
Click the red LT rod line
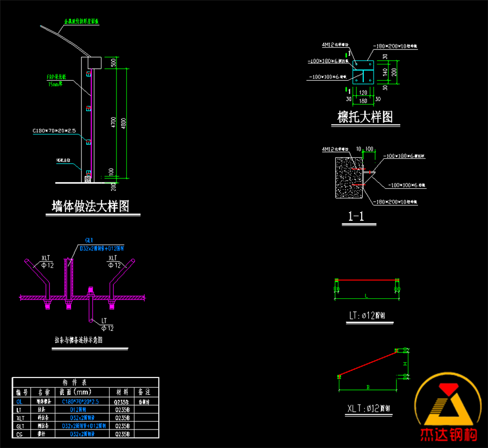367,280
